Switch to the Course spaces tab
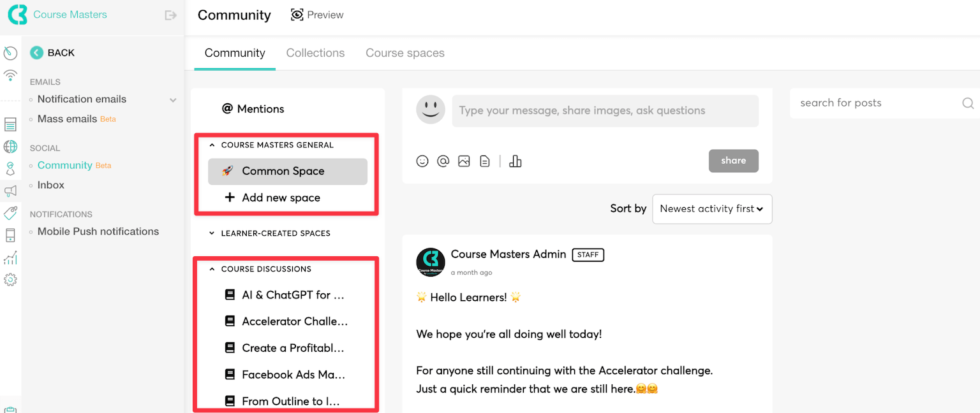Viewport: 980px width, 413px height. click(405, 53)
